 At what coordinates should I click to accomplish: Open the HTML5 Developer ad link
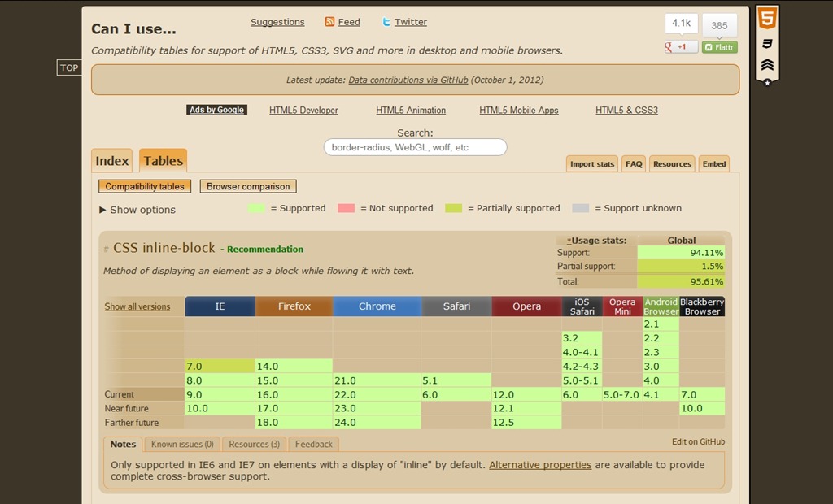pos(303,111)
